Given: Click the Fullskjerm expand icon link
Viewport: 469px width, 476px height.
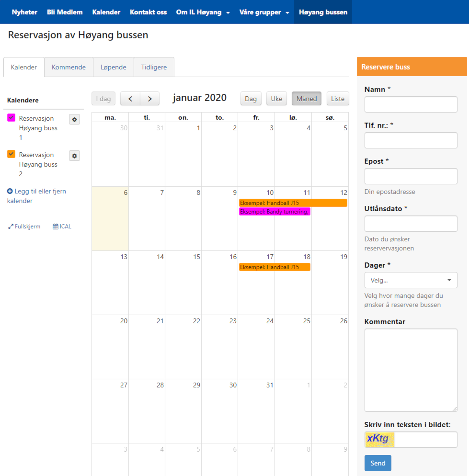Looking at the screenshot, I should [24, 227].
